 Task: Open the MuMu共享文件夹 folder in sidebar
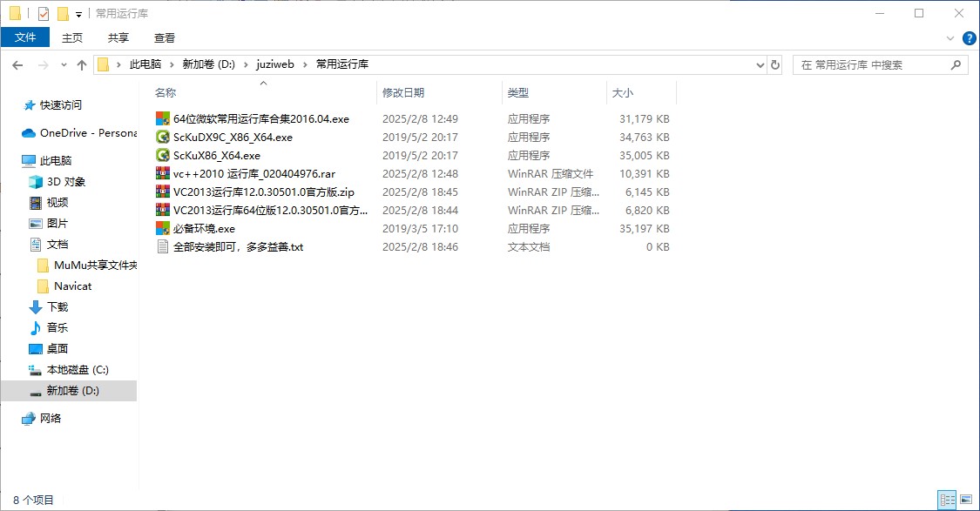click(87, 265)
